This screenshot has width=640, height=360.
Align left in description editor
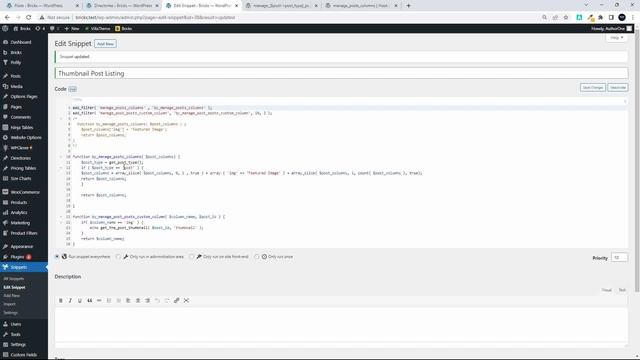(128, 300)
